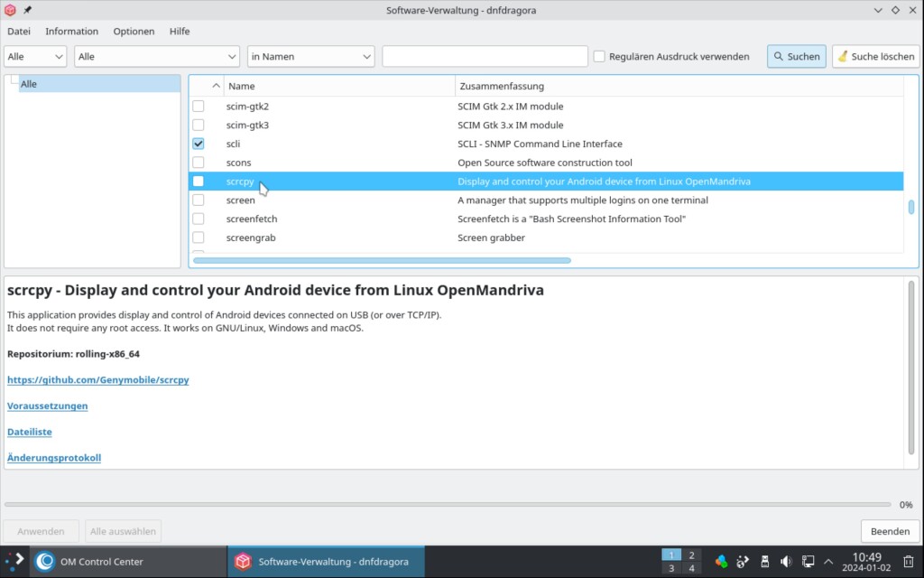Open the Datei menu
The image size is (924, 578).
click(x=19, y=32)
